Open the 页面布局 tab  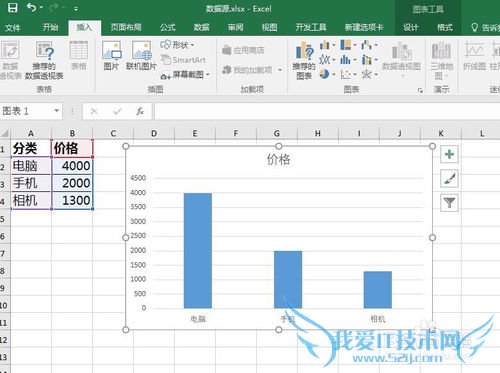coord(126,27)
